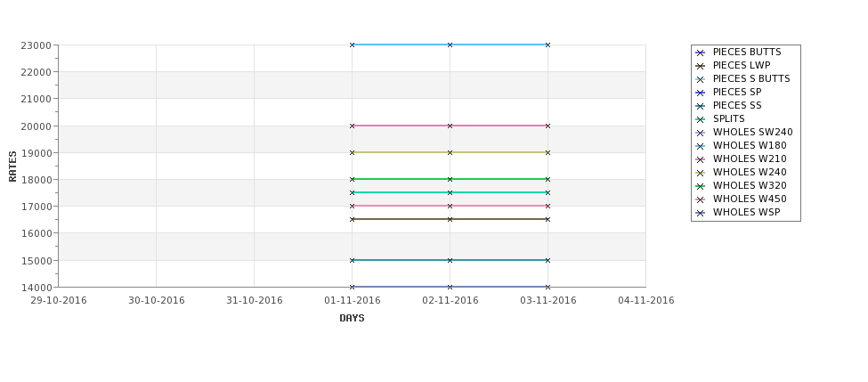The width and height of the screenshot is (868, 382).
Task: Click the WHOLES W240 legend marker icon
Action: (701, 173)
